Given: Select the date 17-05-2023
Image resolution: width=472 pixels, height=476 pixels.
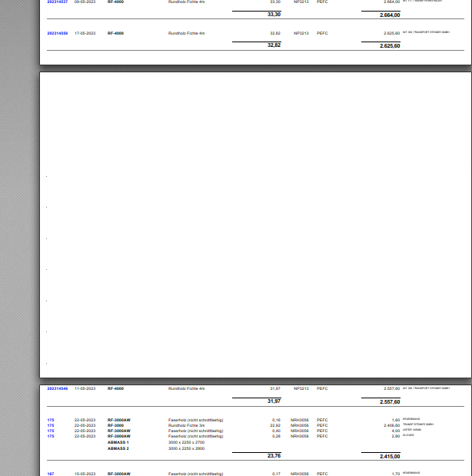Looking at the screenshot, I should 85,33.
